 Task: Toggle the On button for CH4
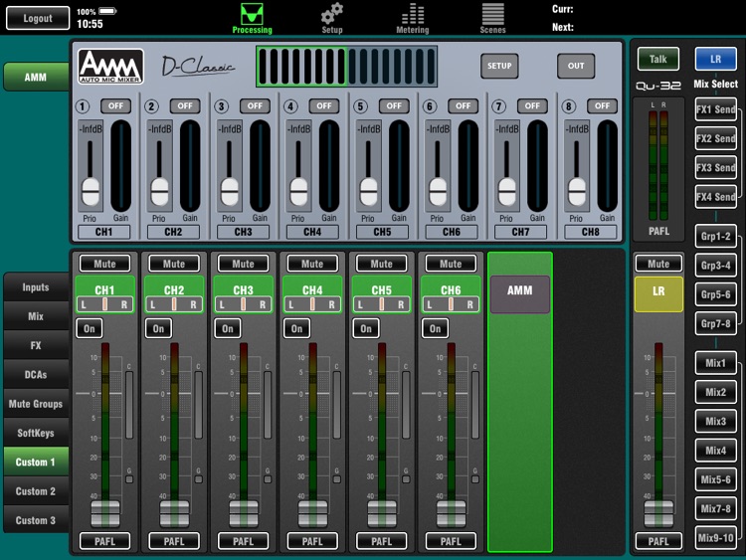pyautogui.click(x=296, y=328)
